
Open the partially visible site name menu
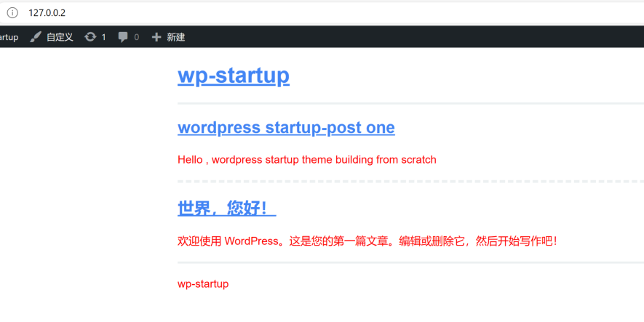tap(9, 37)
